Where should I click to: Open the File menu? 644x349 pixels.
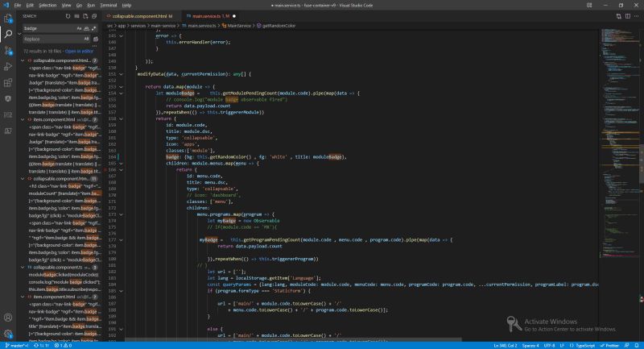[x=17, y=6]
